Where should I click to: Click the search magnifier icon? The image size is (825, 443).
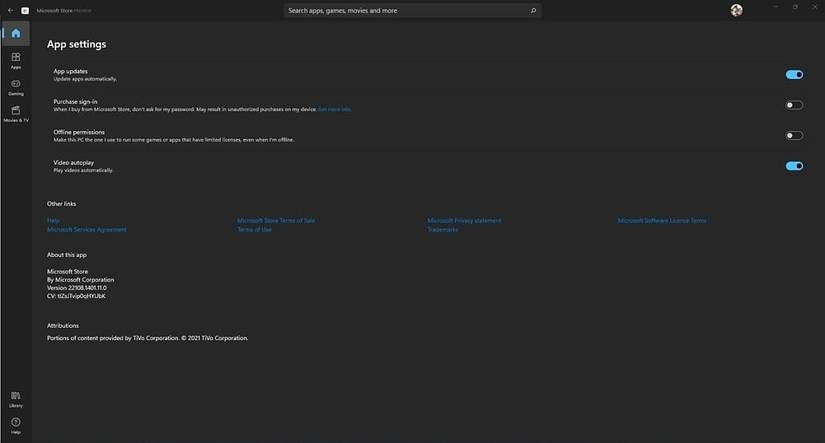click(x=533, y=11)
